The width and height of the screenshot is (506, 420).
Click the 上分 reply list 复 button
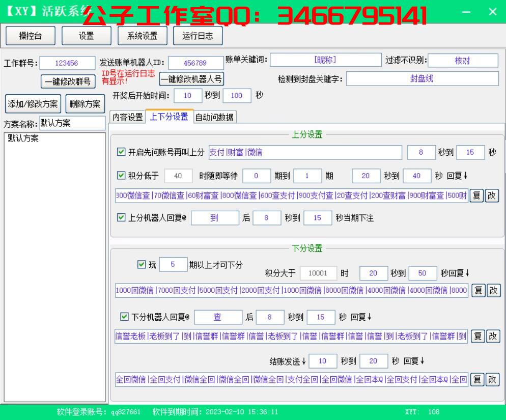pos(476,195)
